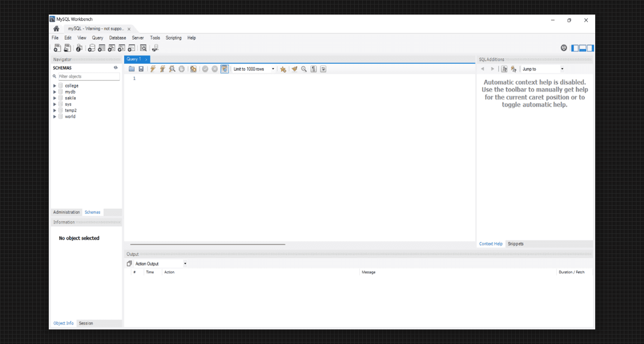This screenshot has height=344, width=644.
Task: Click the Beautify query broom icon
Action: pos(294,69)
